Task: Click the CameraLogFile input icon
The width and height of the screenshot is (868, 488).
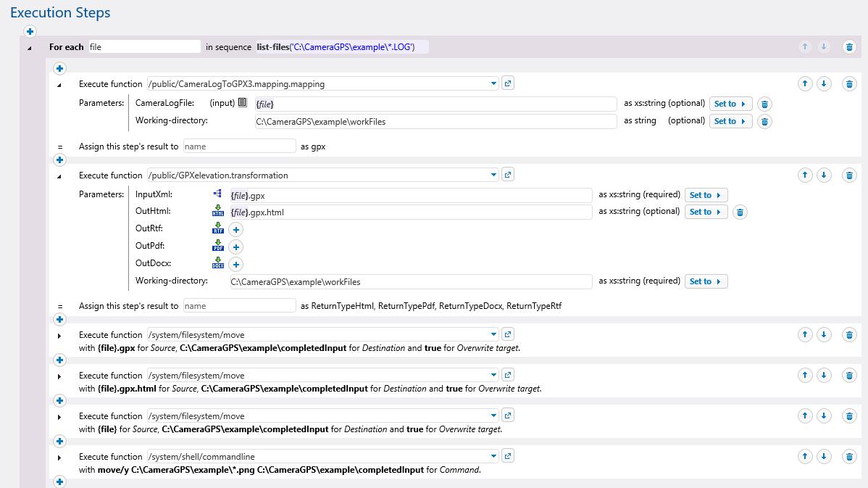Action: [243, 102]
